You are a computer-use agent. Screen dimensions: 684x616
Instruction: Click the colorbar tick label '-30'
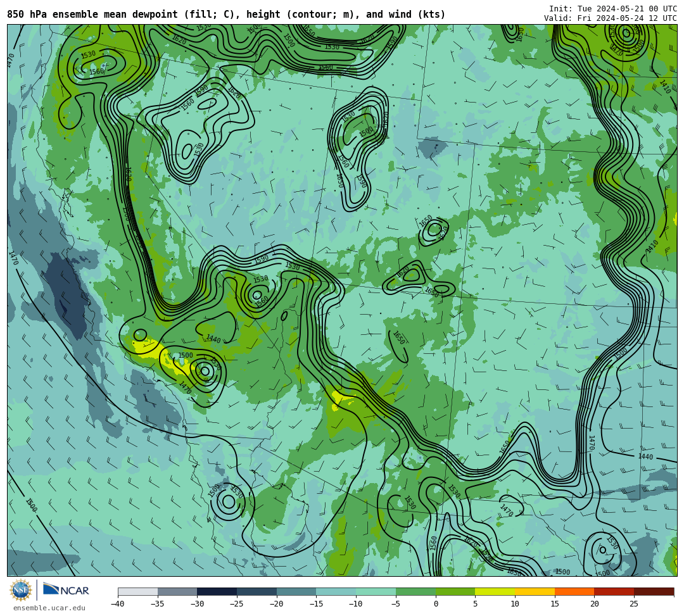point(197,604)
